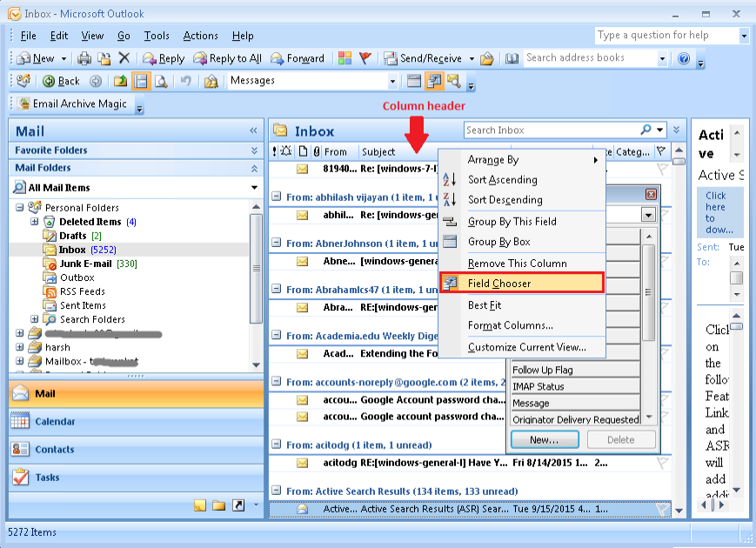Click the green Back arrow button

[61, 81]
